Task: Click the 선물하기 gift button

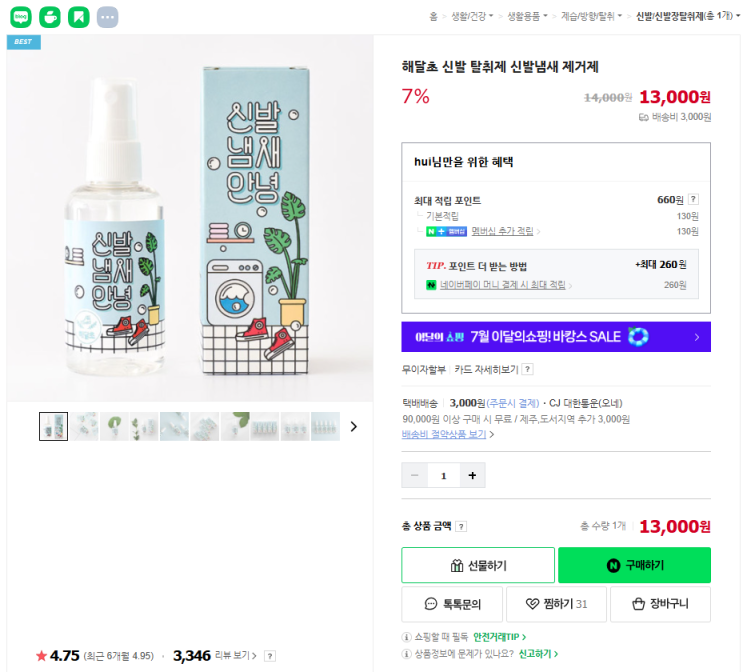Action: click(x=478, y=565)
